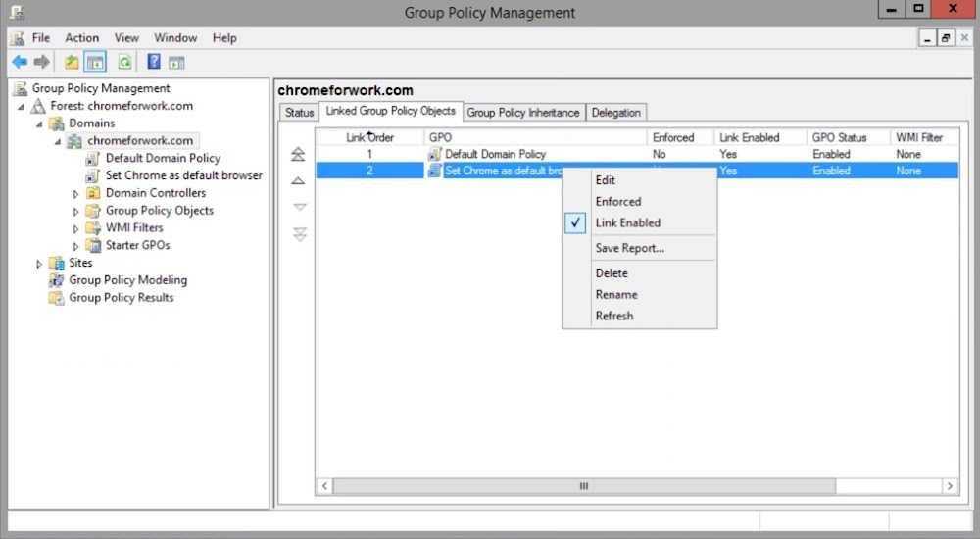Click the Forward arrow in toolbar
Screen dimensions: 980x539
click(42, 62)
